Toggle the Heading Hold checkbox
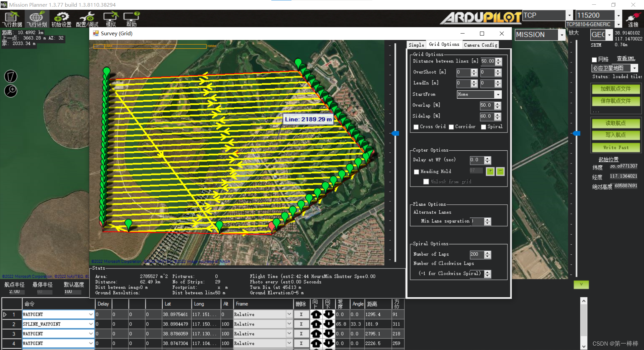This screenshot has width=644, height=350. [416, 172]
